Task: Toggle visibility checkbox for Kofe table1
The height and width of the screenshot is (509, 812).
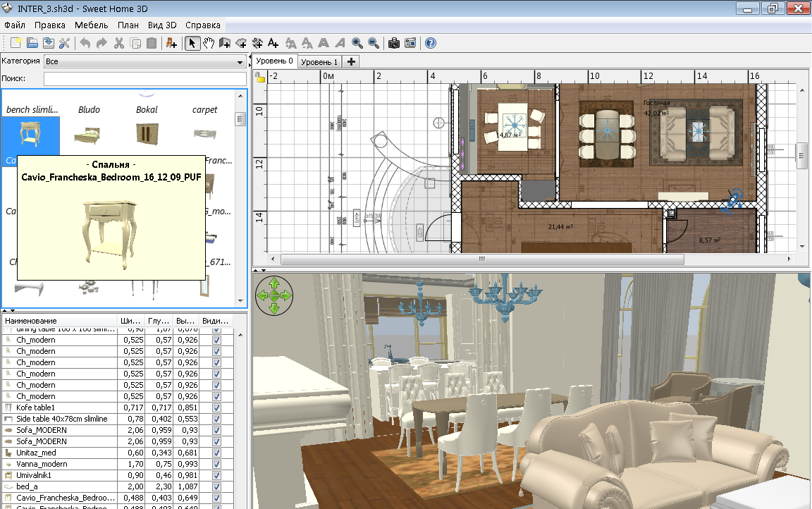Action: [216, 407]
